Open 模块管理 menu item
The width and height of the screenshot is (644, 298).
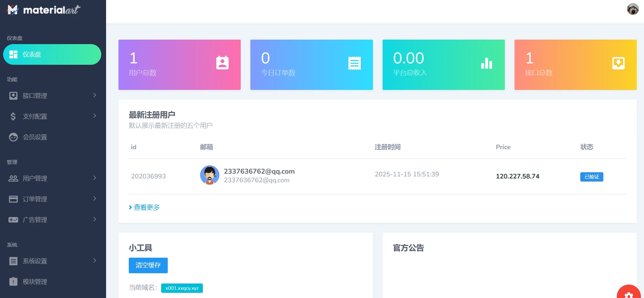pos(52,282)
